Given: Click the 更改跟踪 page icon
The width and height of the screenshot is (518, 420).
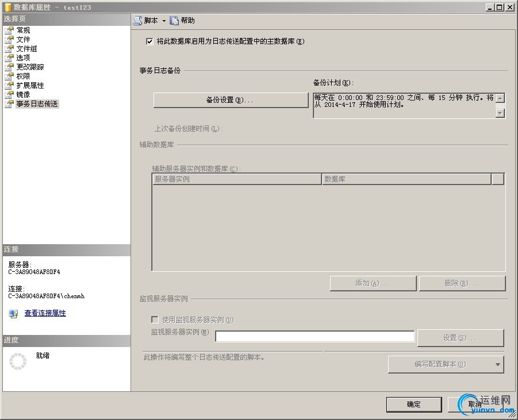Looking at the screenshot, I should coord(9,67).
